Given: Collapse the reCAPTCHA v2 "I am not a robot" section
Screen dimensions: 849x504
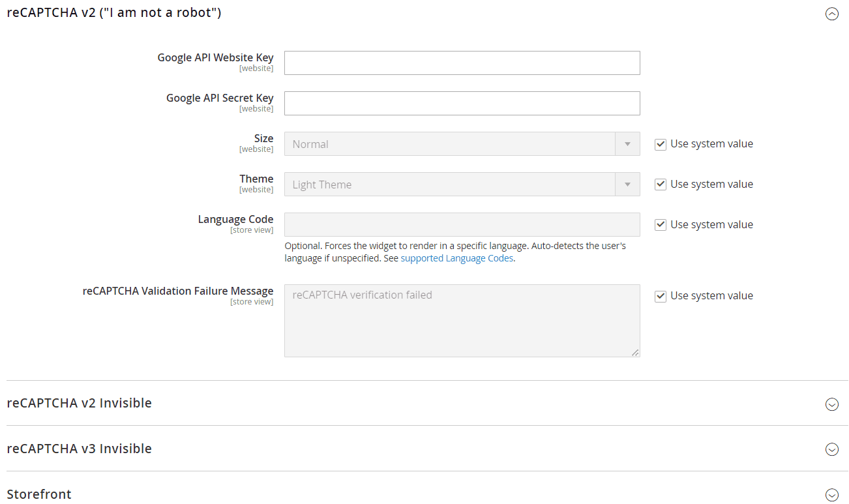Looking at the screenshot, I should (x=831, y=14).
